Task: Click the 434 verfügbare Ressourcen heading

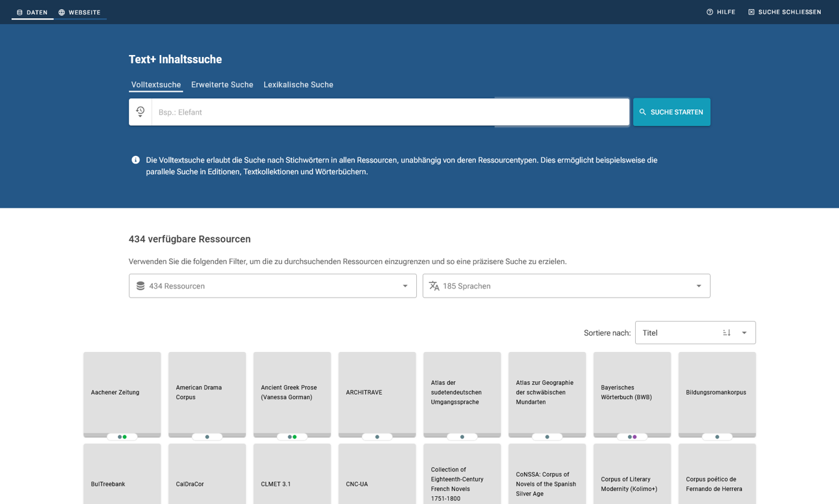Action: (190, 239)
